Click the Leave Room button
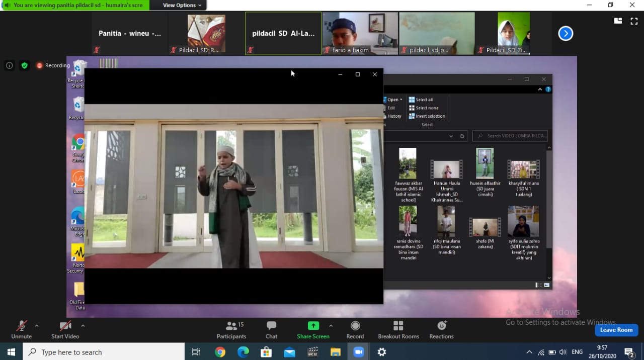The width and height of the screenshot is (644, 360). 616,330
